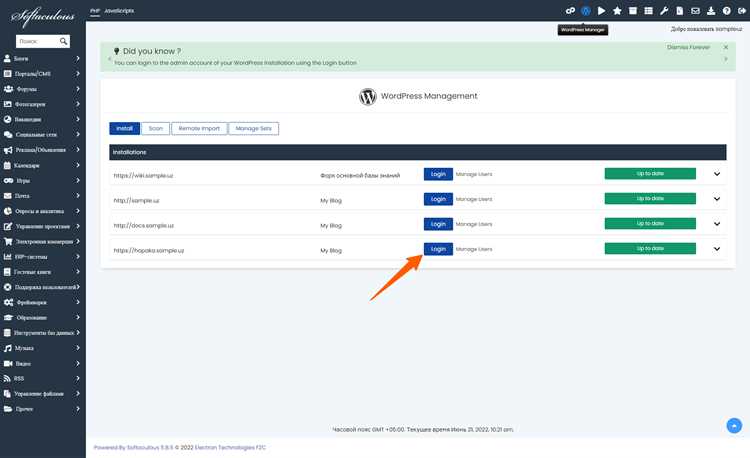Click Dismiss Forever on the tip banner

pos(688,47)
